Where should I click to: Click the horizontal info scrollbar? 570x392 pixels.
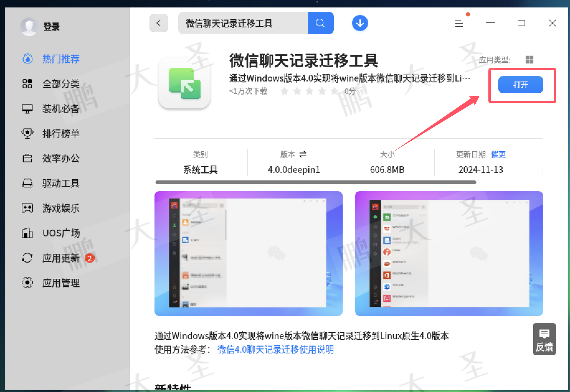tap(316, 182)
